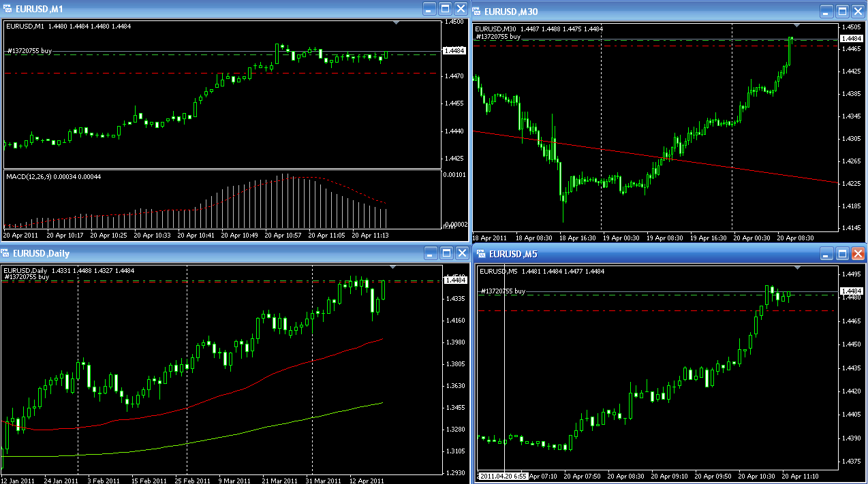Minimize the EURUSD,M1 chart window
This screenshot has width=868, height=484.
pyautogui.click(x=430, y=8)
